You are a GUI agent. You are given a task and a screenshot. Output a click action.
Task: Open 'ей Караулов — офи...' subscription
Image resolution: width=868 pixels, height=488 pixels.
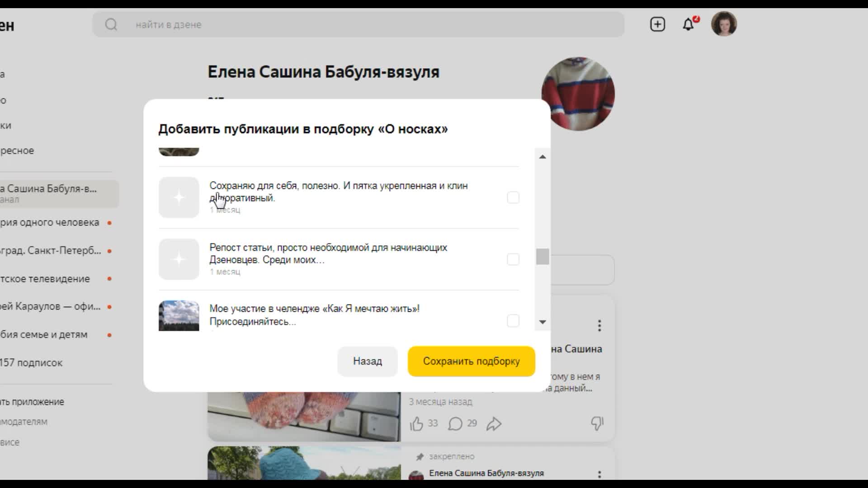[x=56, y=307]
